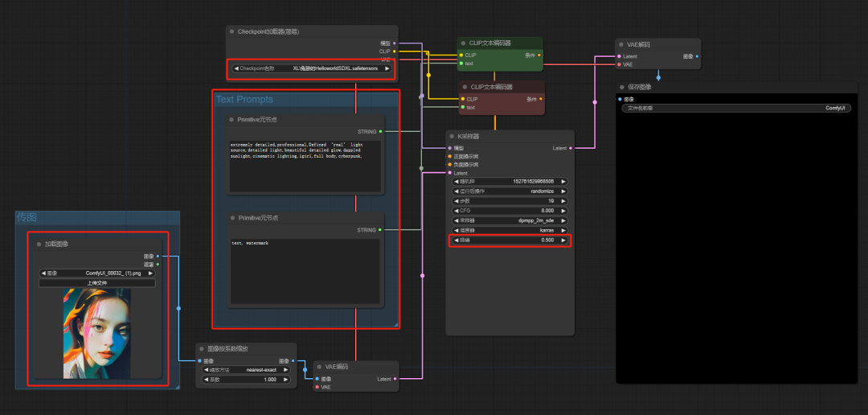Decrease the CFG value with left arrow
Image resolution: width=868 pixels, height=415 pixels.
457,210
